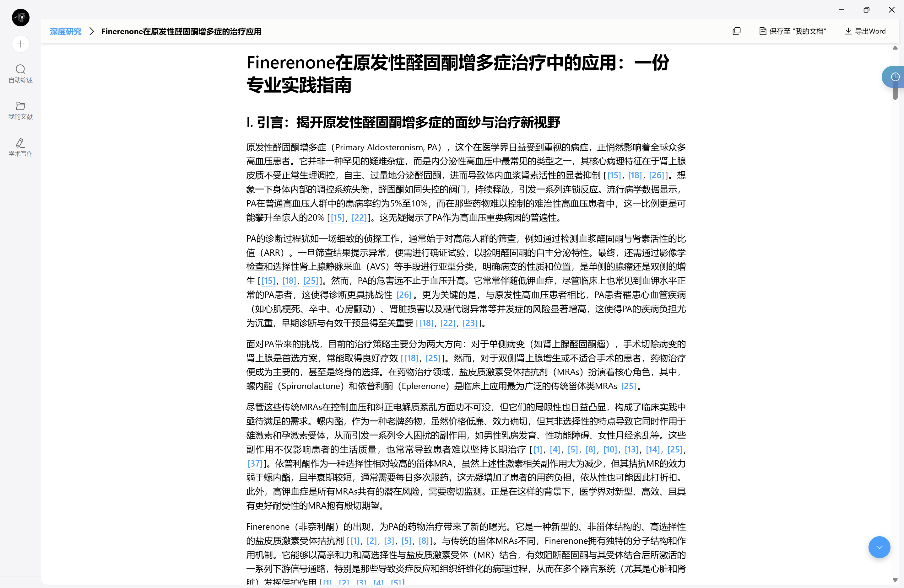Open citation [23] reference link

click(x=470, y=323)
